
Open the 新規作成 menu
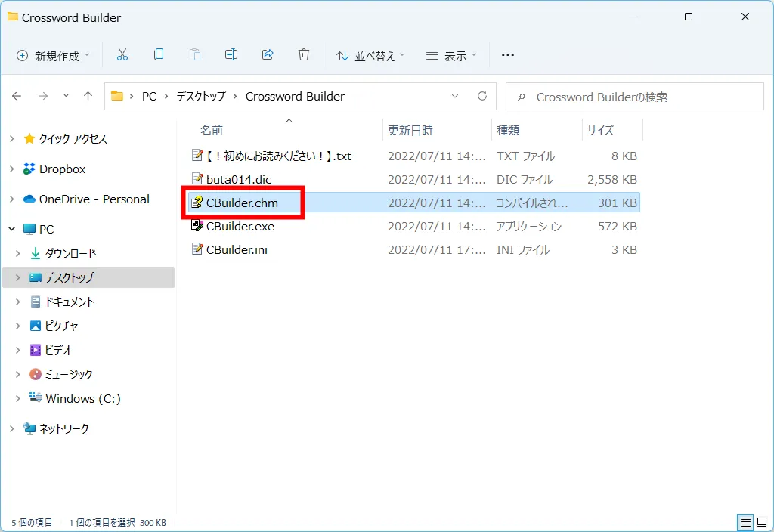pos(54,56)
